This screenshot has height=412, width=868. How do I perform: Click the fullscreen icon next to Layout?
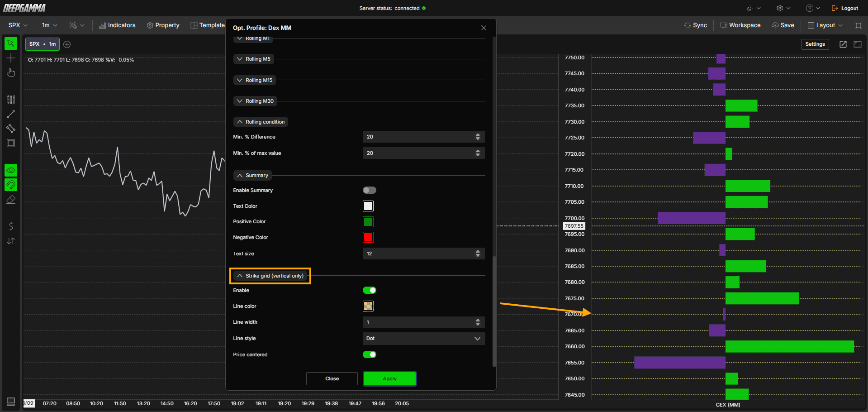(x=858, y=25)
